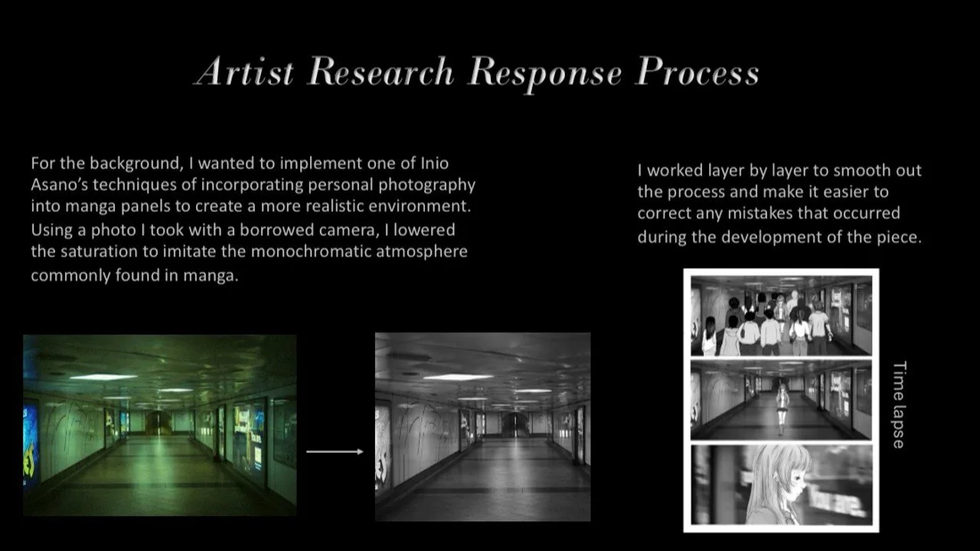
Task: Open the top manga panel with crowd
Action: coord(781,315)
